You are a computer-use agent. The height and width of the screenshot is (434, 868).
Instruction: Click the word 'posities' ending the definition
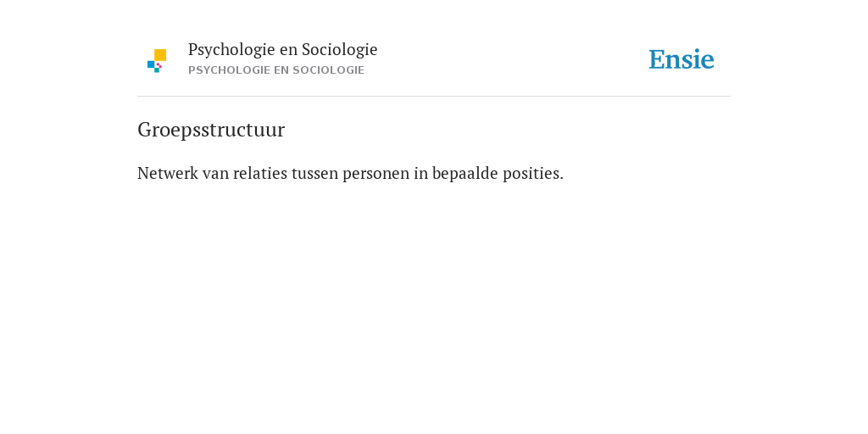click(533, 175)
